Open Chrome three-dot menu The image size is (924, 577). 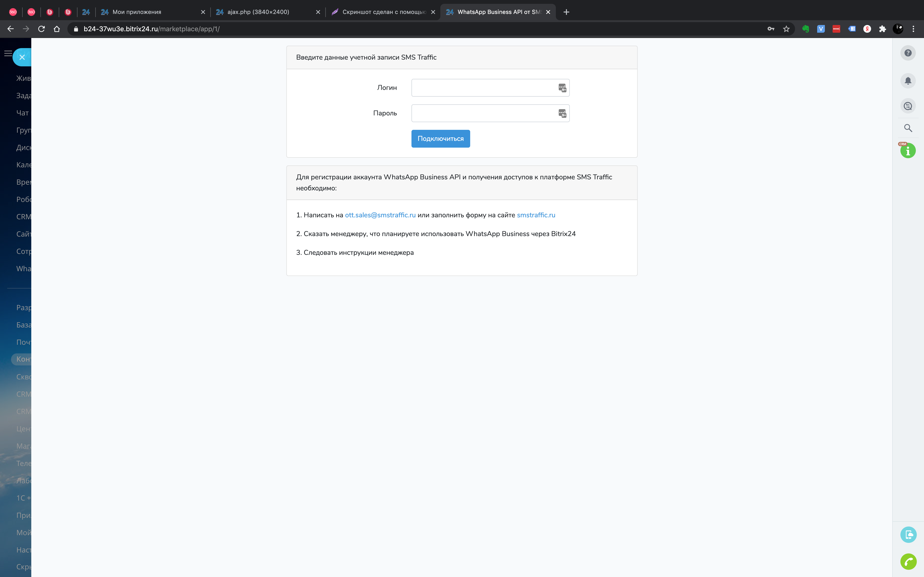[913, 29]
